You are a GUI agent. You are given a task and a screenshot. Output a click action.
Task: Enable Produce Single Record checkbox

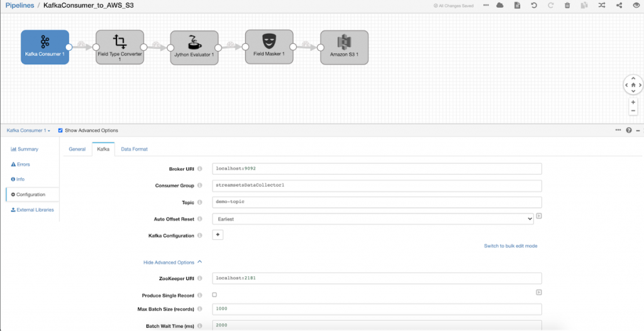click(214, 295)
